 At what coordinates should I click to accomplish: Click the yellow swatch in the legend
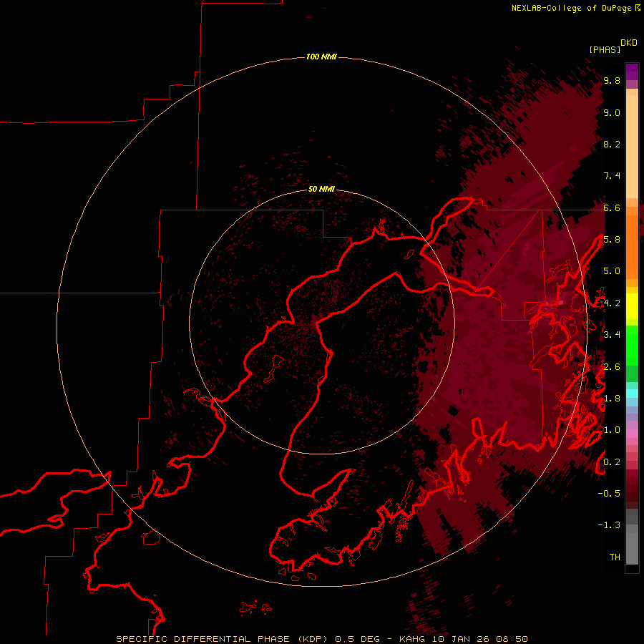click(x=632, y=306)
